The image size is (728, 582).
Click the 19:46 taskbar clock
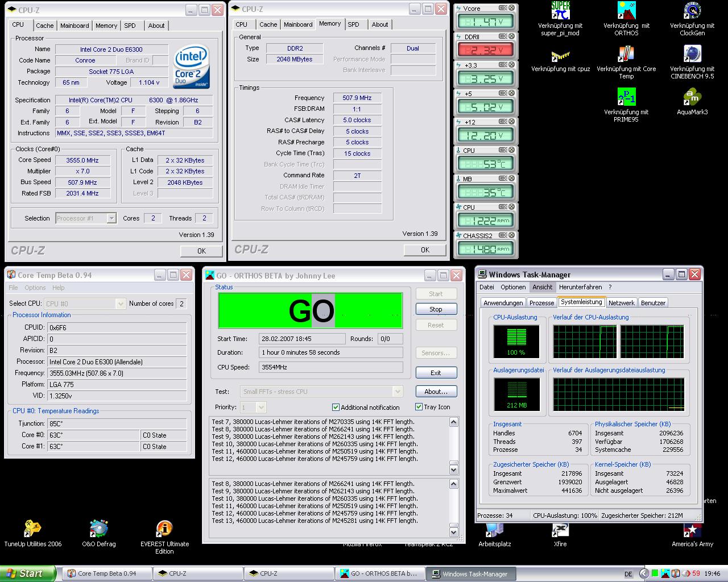[x=712, y=574]
